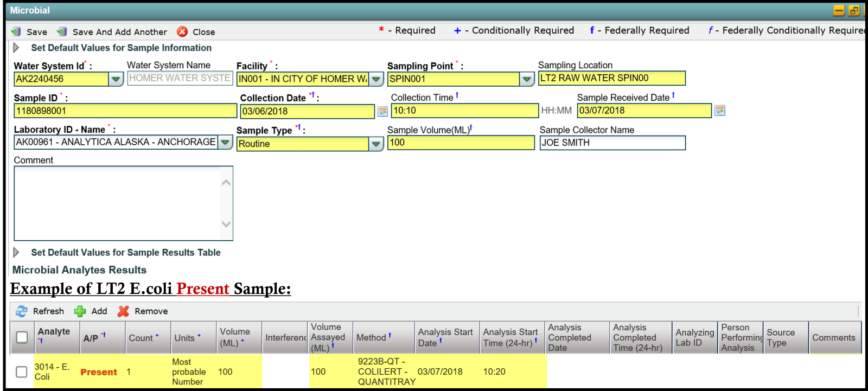Open Collection Date calendar picker
Viewport: 868px width, 391px height.
click(x=382, y=111)
